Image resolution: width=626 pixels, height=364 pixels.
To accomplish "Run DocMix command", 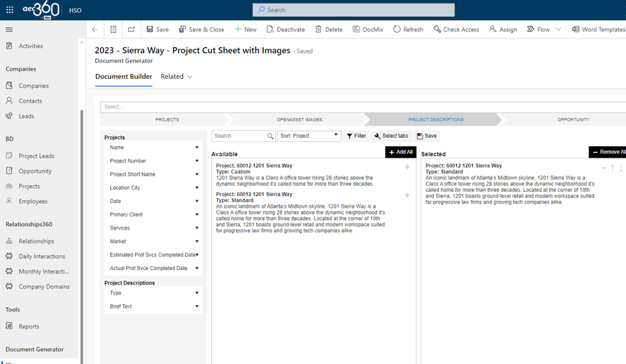I will 368,29.
